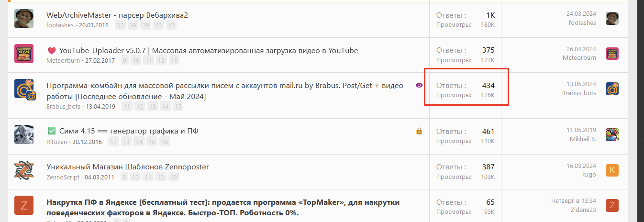Go to page 37 of WebArchiveMaster thread
This screenshot has height=222, width=644.
[x=120, y=25]
